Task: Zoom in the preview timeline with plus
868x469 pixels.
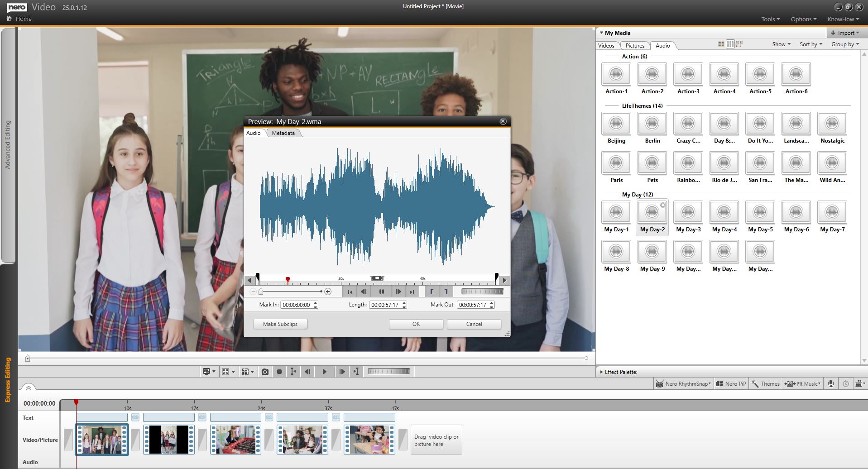Action: [x=328, y=292]
